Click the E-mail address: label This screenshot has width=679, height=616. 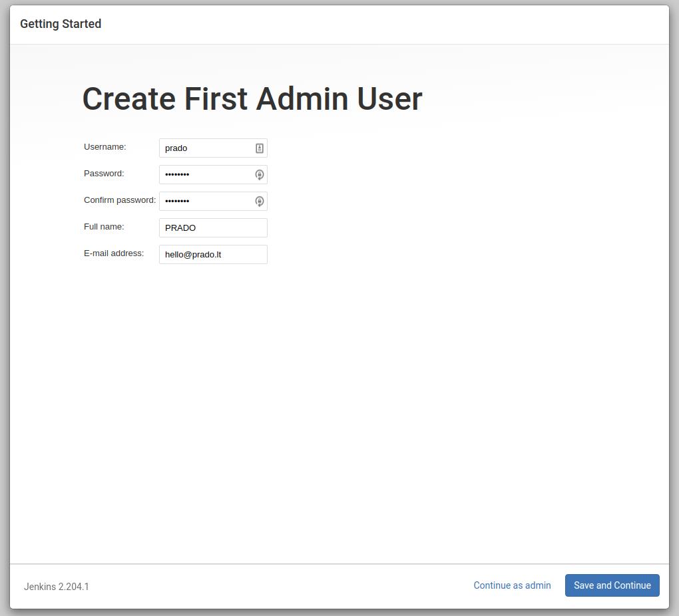point(114,253)
